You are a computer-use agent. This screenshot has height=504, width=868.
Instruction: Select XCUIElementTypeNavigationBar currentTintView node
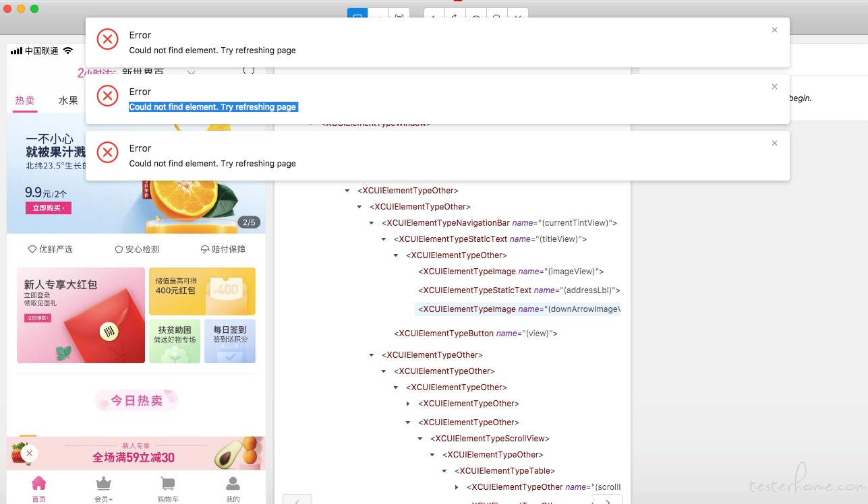coord(500,223)
